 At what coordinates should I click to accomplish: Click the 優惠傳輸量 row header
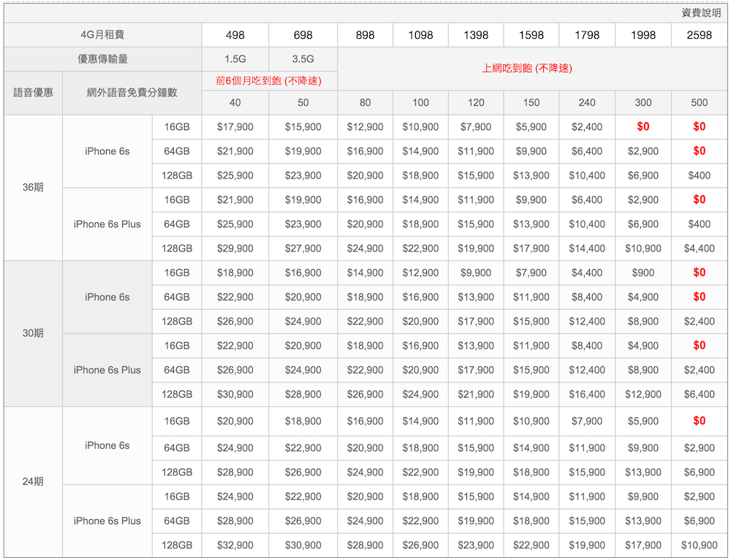102,59
